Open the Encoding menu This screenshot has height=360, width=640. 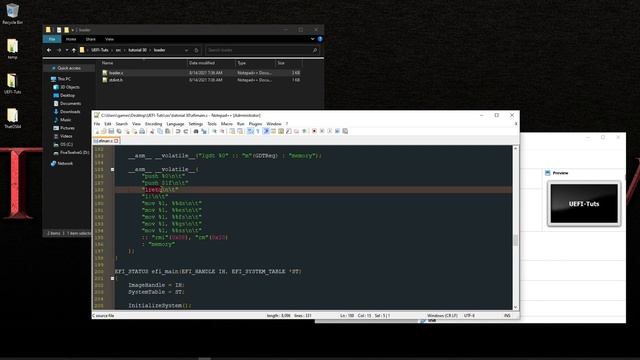click(153, 124)
